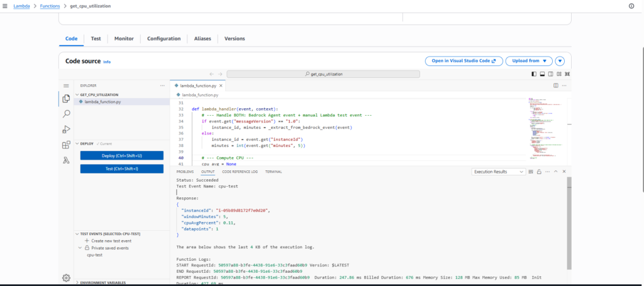Image resolution: width=644 pixels, height=286 pixels.
Task: Click the Deploy (Ctrl+Shift+U) button
Action: 121,155
